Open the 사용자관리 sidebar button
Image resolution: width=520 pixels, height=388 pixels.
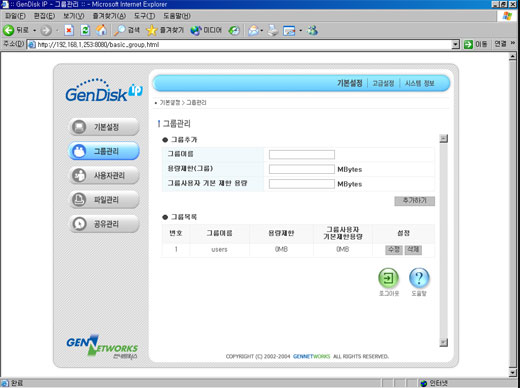click(104, 175)
